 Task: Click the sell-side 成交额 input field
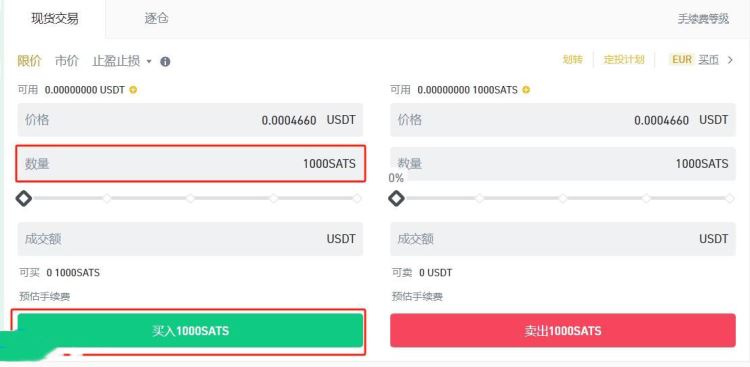click(x=562, y=239)
